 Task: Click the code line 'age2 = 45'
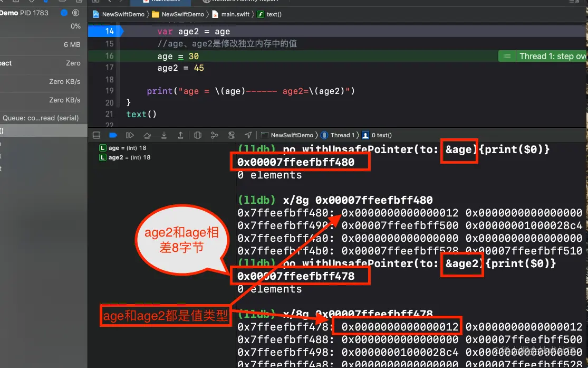click(180, 68)
